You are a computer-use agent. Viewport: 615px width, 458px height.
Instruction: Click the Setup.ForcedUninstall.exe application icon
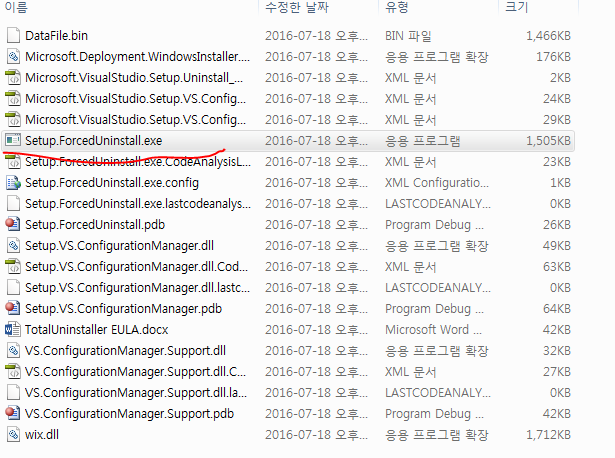point(13,140)
